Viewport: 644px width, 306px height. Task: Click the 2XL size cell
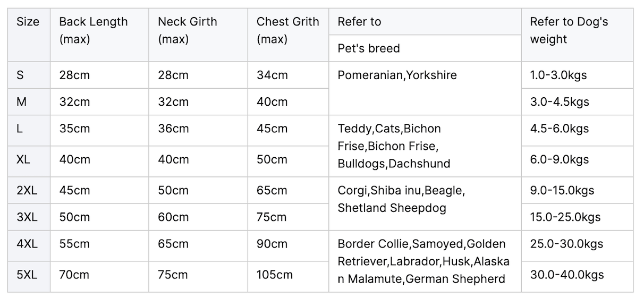tap(29, 190)
